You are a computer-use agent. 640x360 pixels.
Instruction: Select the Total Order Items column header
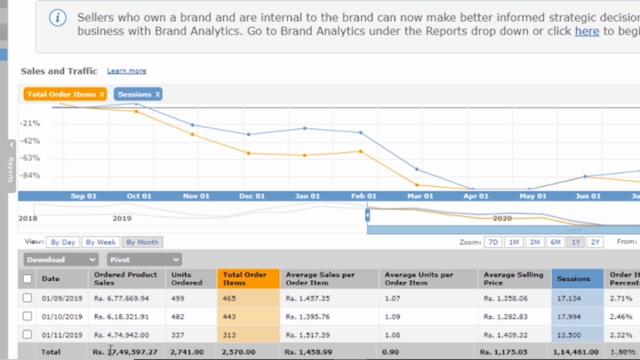click(x=249, y=279)
